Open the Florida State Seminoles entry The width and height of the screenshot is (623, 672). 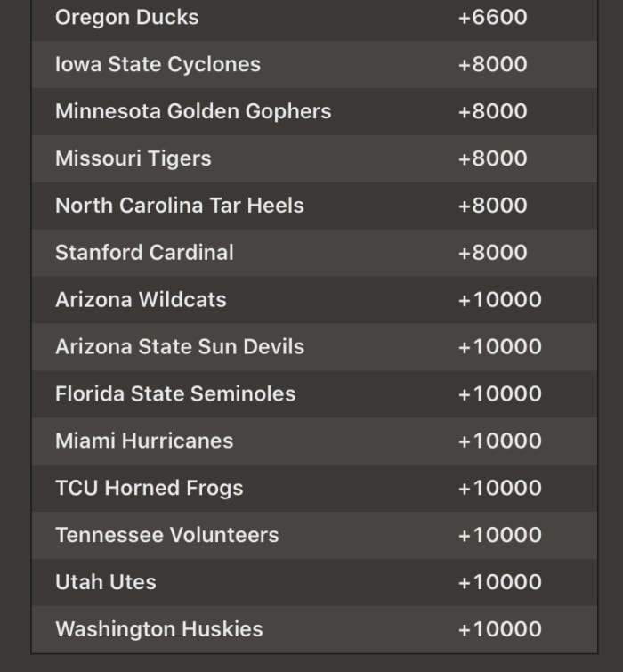[175, 394]
